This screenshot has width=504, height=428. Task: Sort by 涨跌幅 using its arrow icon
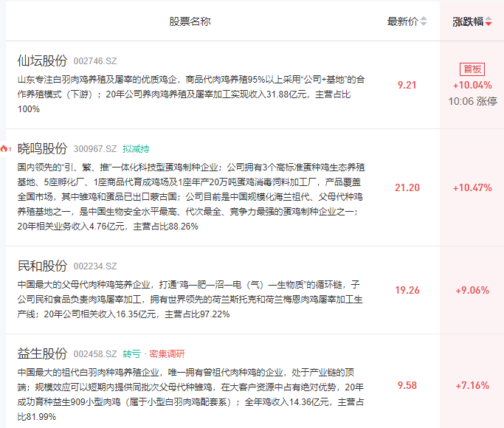pyautogui.click(x=489, y=21)
